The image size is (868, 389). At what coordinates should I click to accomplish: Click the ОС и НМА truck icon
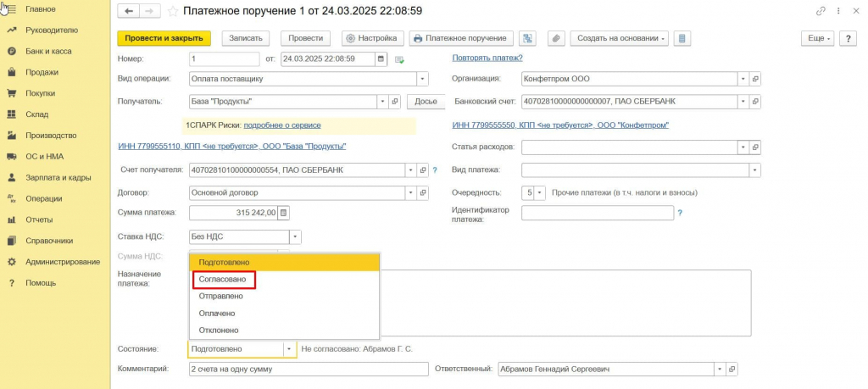pos(11,157)
